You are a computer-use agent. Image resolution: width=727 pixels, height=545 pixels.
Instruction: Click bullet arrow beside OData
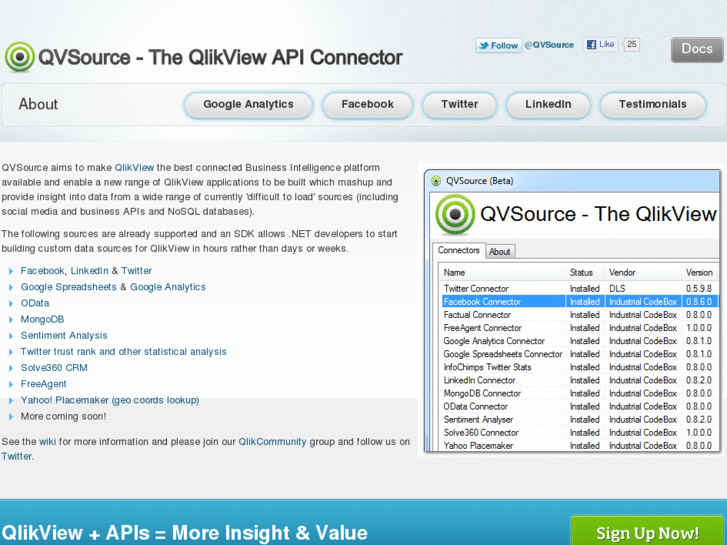(x=11, y=304)
